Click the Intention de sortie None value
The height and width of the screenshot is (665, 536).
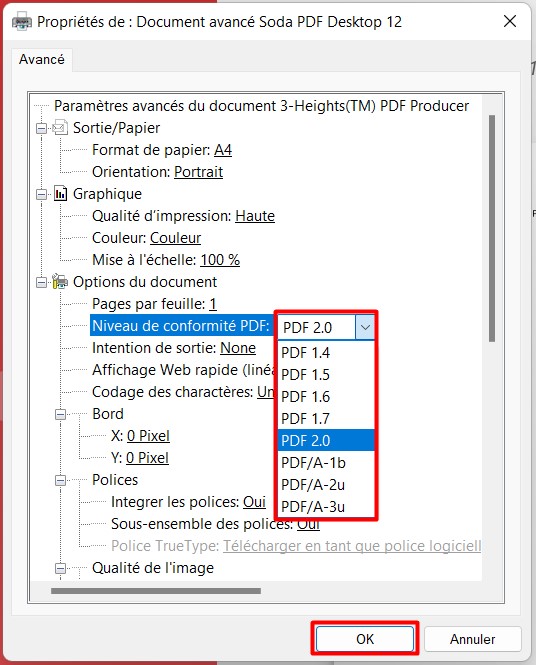click(238, 348)
